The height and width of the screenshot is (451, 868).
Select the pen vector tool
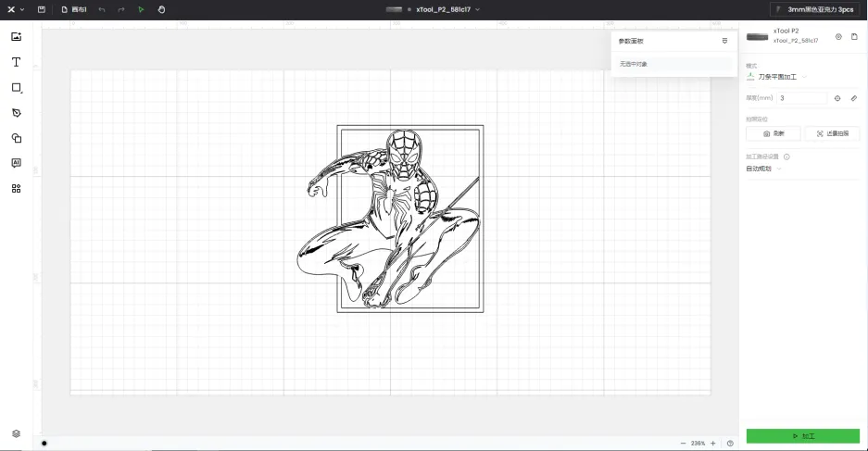click(16, 113)
